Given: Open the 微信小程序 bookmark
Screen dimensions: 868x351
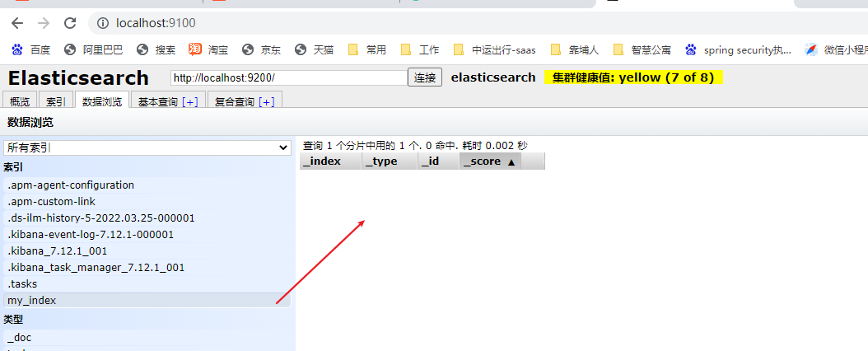Looking at the screenshot, I should (x=836, y=49).
